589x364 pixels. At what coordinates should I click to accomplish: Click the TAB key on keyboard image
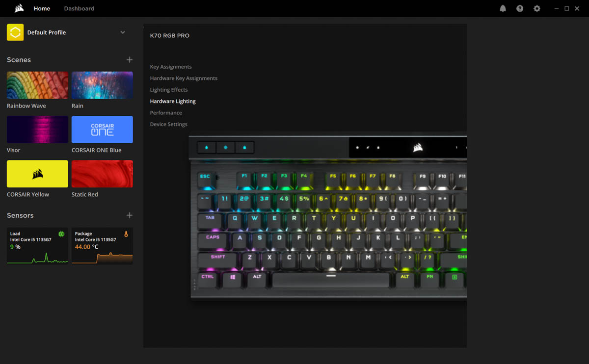click(210, 220)
